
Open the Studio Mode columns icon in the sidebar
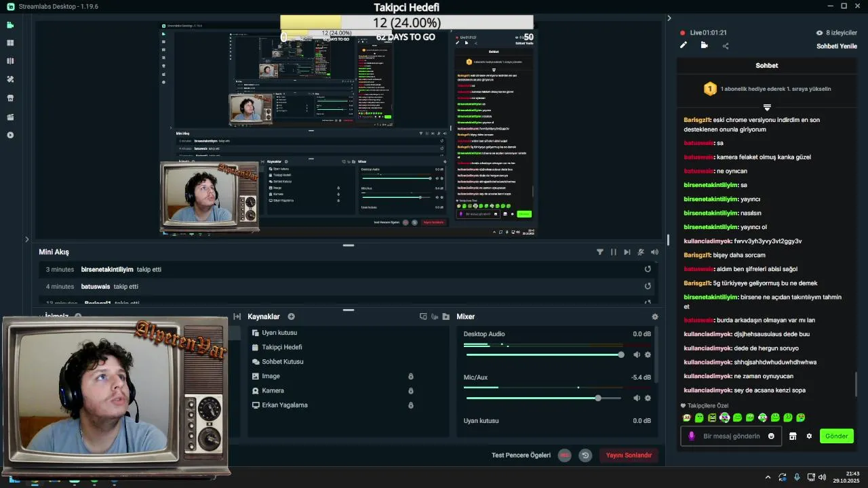[x=10, y=61]
